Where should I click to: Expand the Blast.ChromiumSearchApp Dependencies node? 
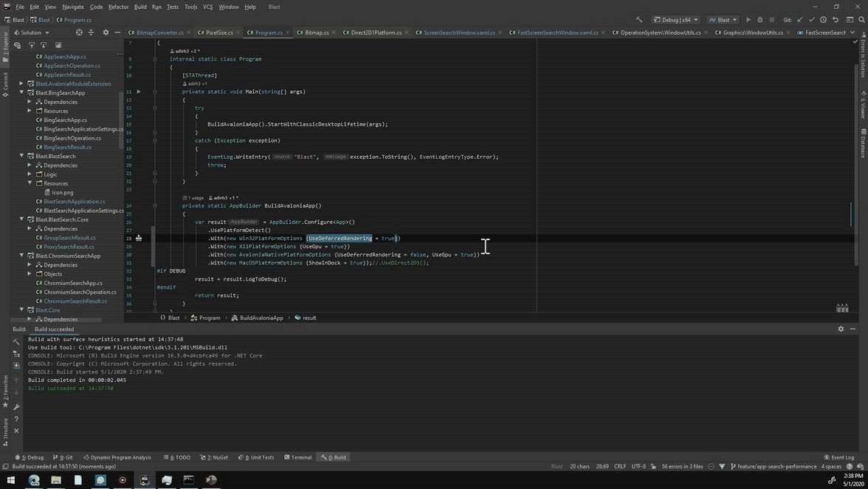[30, 264]
